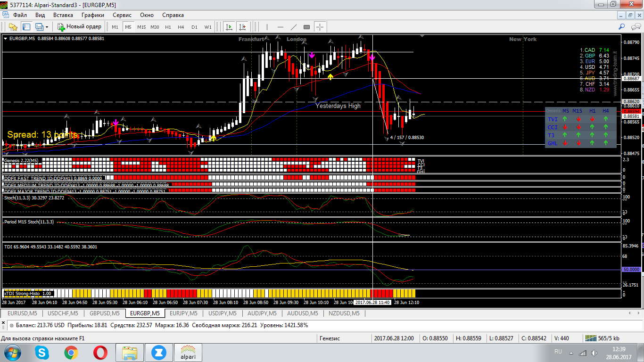Toggle the Navigator panel icon

(26, 27)
